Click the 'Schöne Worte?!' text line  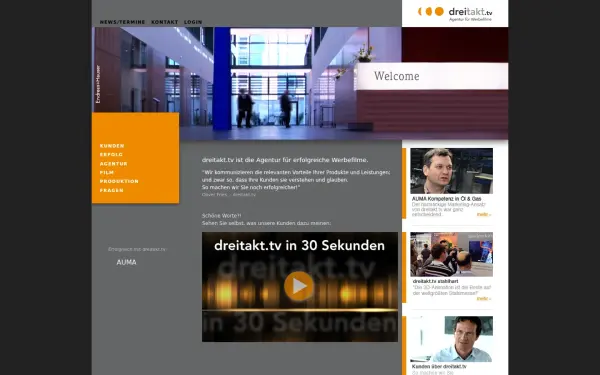coord(222,216)
